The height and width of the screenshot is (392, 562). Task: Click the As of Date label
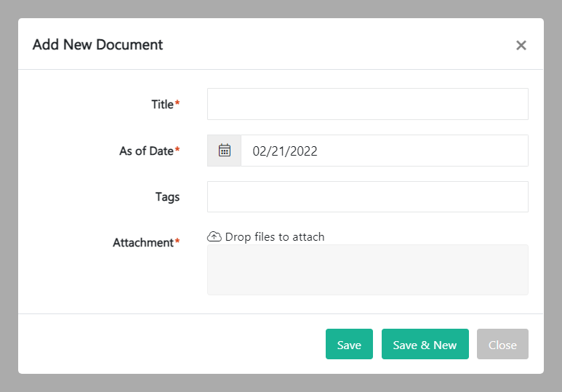[146, 151]
